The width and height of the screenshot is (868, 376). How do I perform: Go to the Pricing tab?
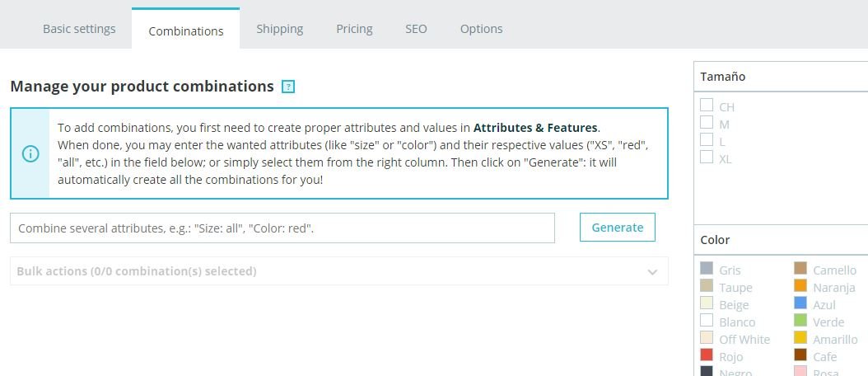tap(354, 29)
